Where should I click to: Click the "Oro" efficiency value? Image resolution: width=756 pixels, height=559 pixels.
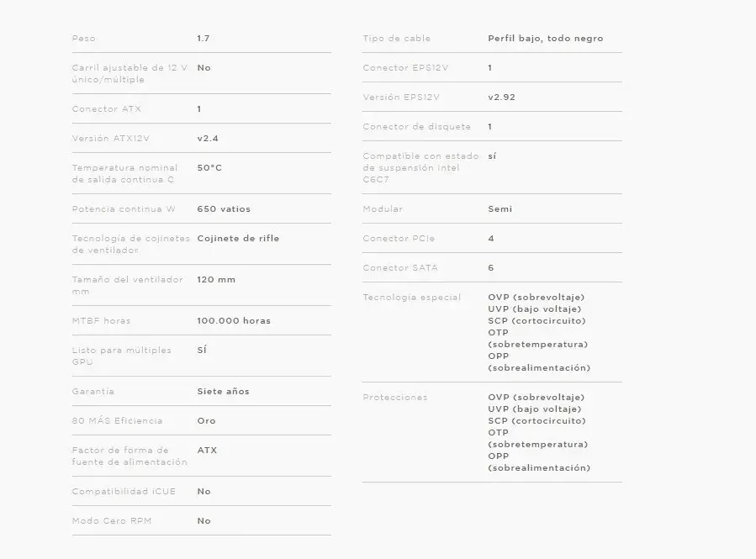click(x=206, y=421)
